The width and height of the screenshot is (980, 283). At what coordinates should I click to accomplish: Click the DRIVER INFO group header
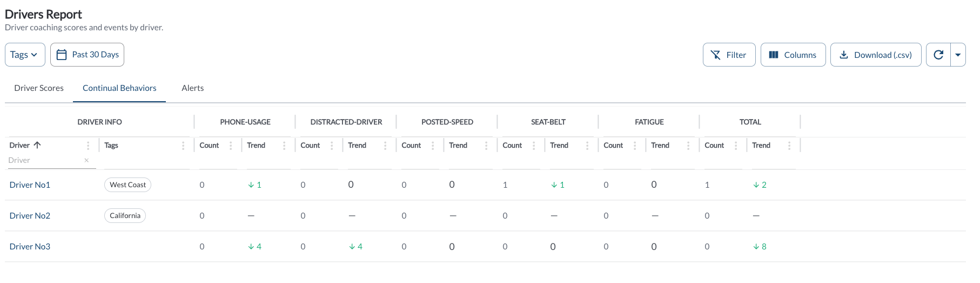(99, 122)
